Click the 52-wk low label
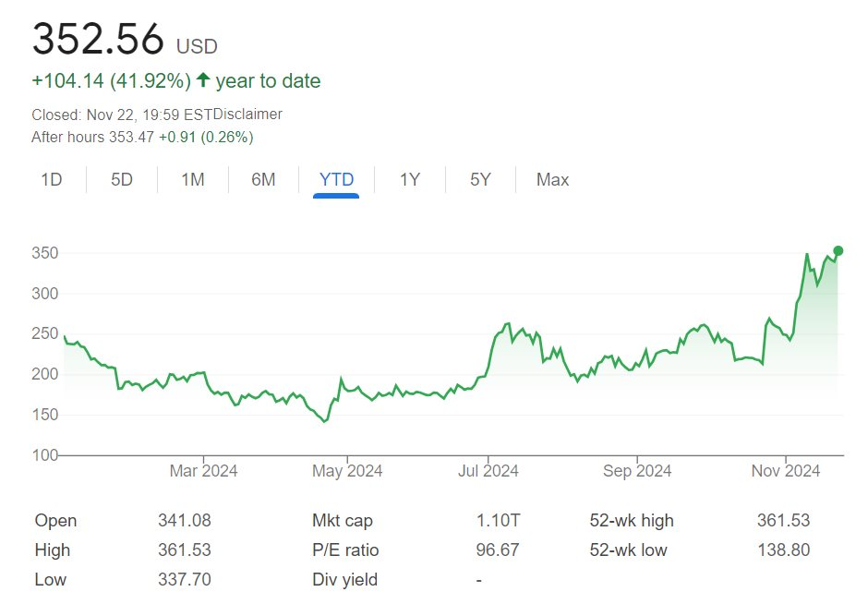This screenshot has width=868, height=604. pyautogui.click(x=628, y=550)
